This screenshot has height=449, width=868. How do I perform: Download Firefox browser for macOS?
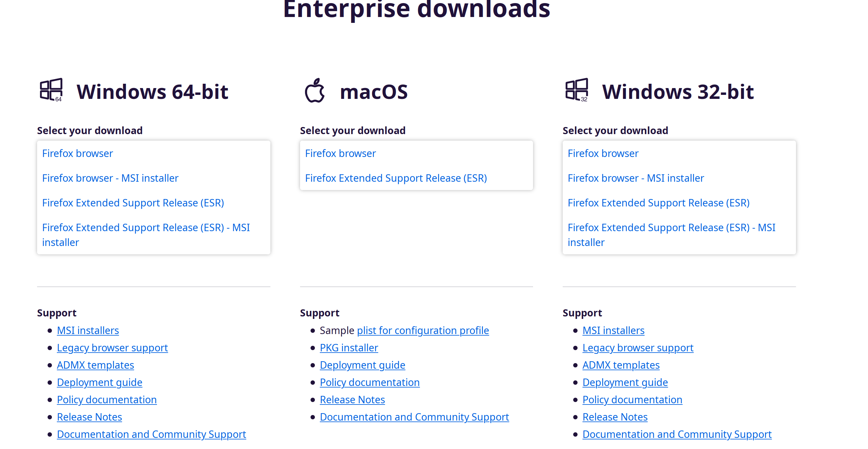(340, 153)
